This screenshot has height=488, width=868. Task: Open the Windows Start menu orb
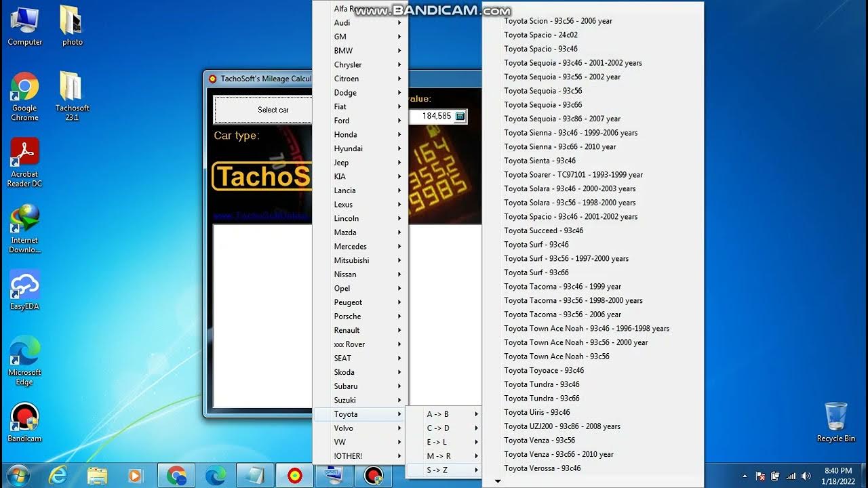(18, 476)
